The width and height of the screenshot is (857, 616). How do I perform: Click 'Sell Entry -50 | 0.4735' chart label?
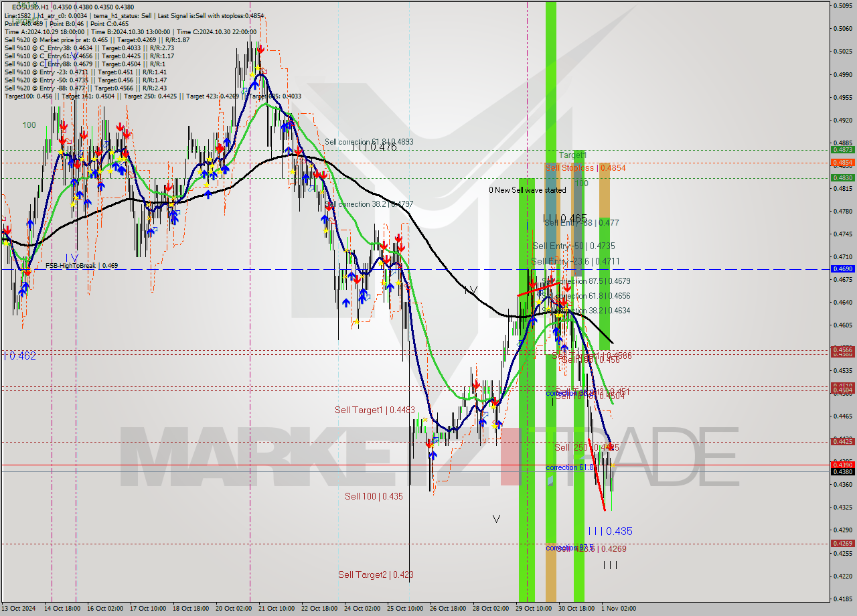pos(573,246)
